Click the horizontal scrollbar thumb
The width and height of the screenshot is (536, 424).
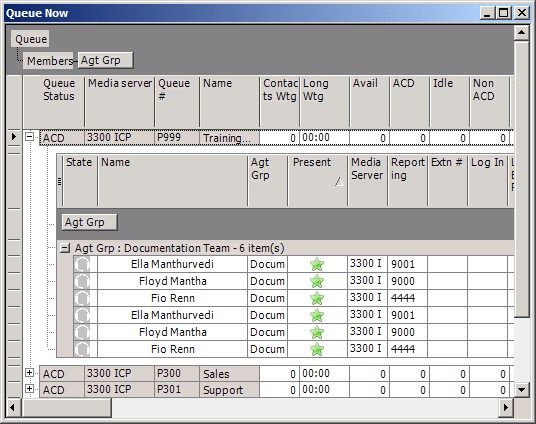click(67, 407)
